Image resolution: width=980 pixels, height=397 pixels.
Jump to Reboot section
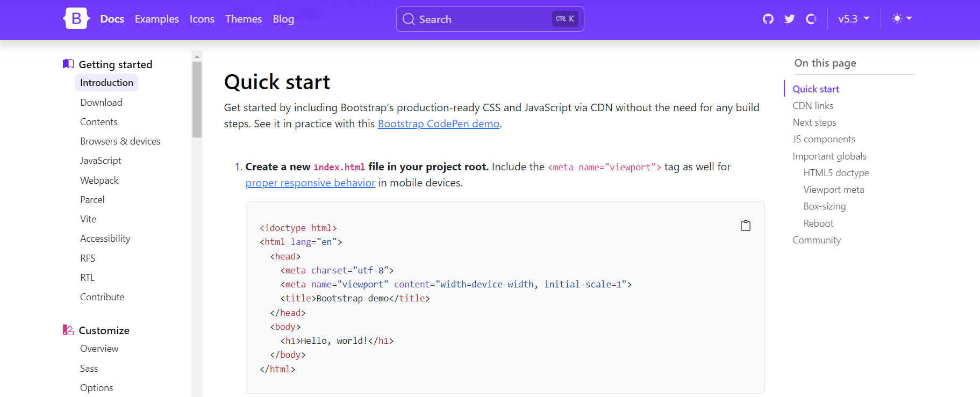[x=818, y=223]
